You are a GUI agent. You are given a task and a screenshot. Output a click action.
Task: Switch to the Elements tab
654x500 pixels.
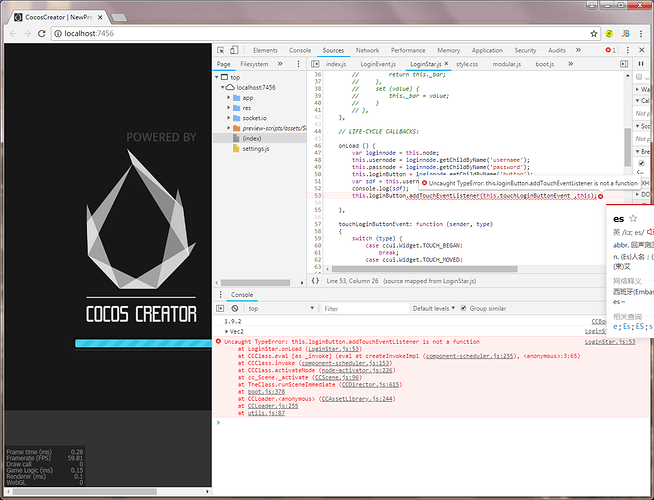pyautogui.click(x=265, y=50)
